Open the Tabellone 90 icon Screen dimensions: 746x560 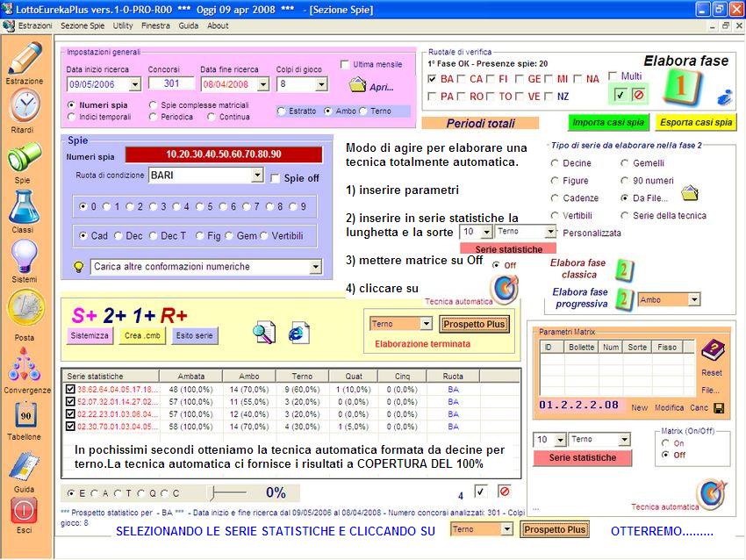tap(25, 415)
